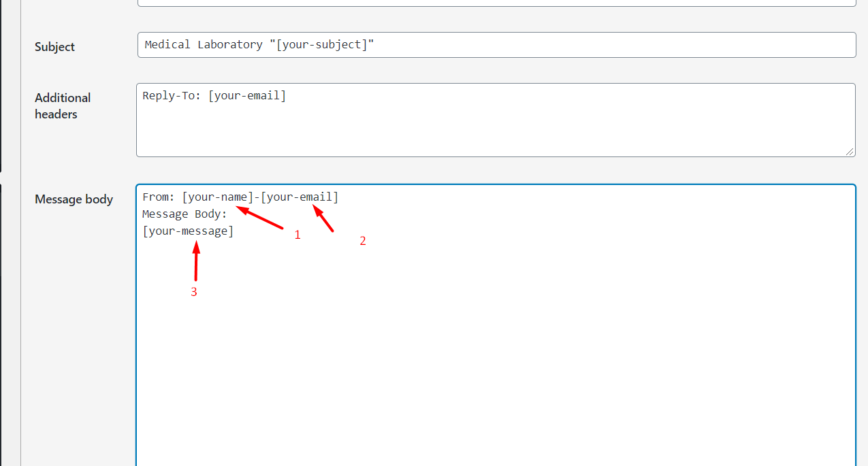Click the "Medical Laboratory" text in Subject
This screenshot has width=868, height=466.
[204, 45]
